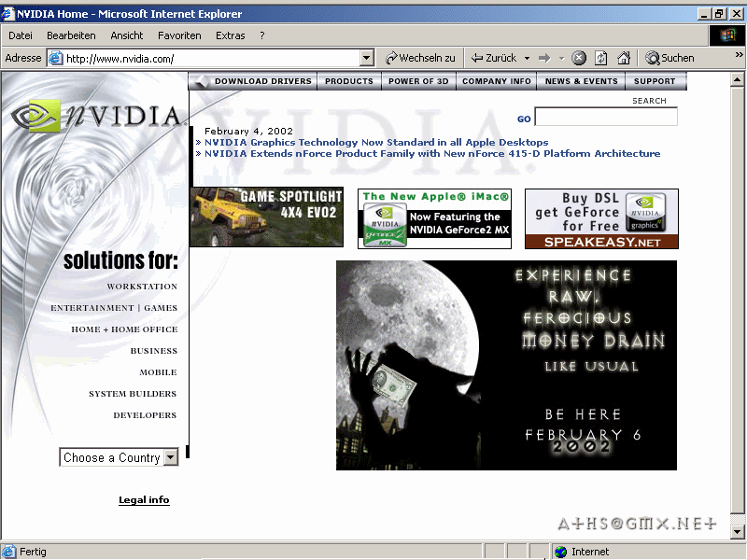Click the scrollbar down arrow
Viewport: 747px width, 560px height.
(x=737, y=531)
